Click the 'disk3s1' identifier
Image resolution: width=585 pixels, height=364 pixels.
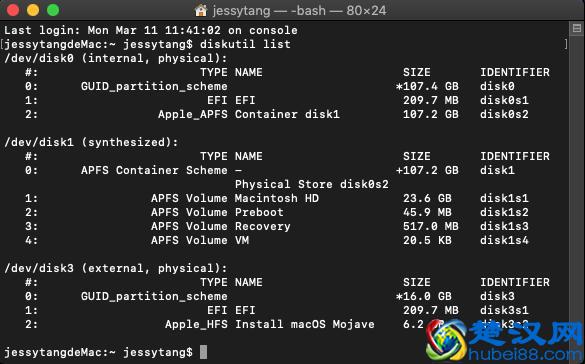[x=504, y=310]
